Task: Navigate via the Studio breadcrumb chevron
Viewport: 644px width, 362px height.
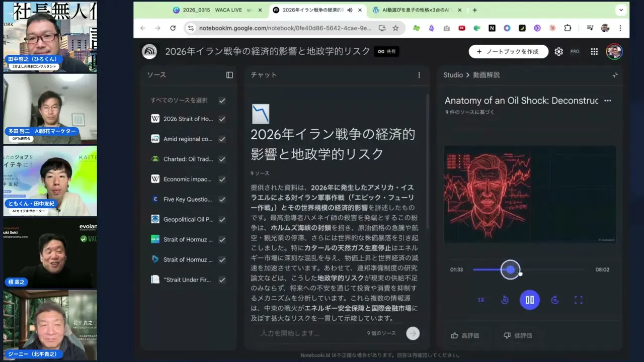Action: (x=468, y=75)
